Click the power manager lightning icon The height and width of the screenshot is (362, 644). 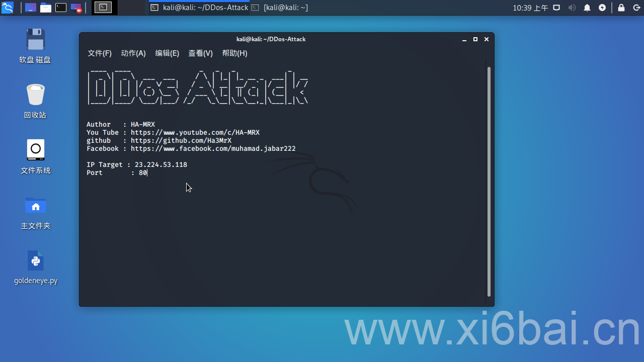602,8
